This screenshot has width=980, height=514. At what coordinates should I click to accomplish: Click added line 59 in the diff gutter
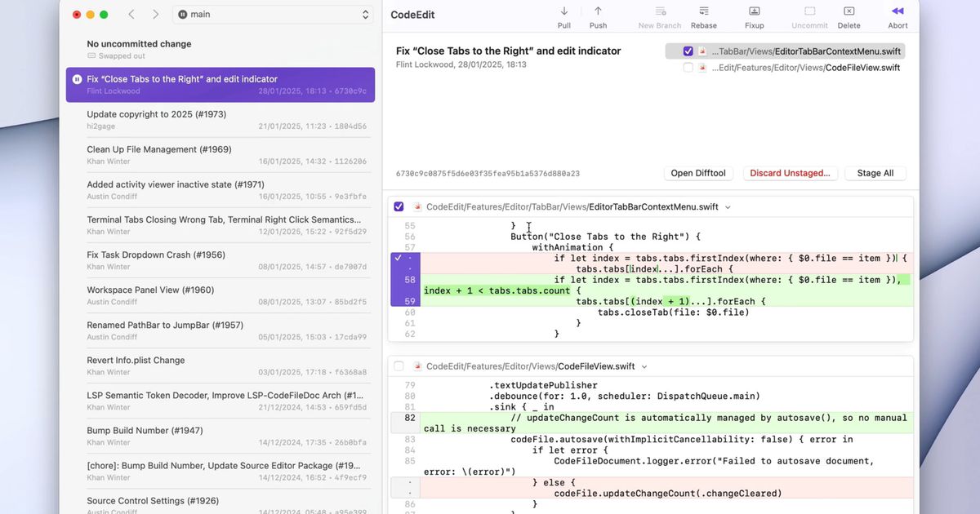(406, 301)
